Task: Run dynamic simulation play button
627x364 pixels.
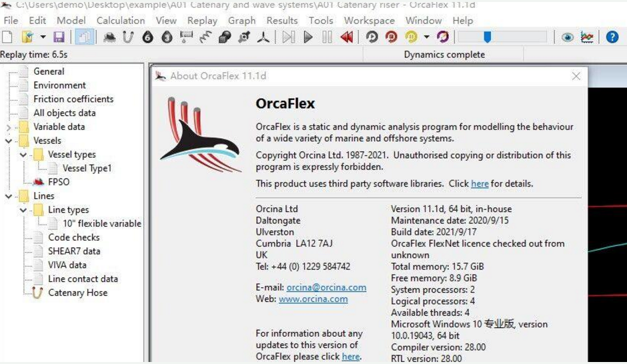Action: tap(308, 37)
